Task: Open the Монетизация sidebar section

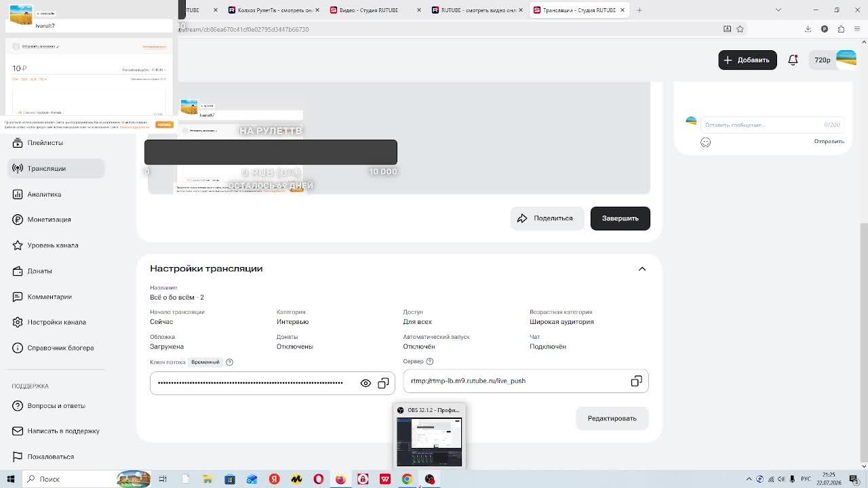Action: click(x=56, y=220)
